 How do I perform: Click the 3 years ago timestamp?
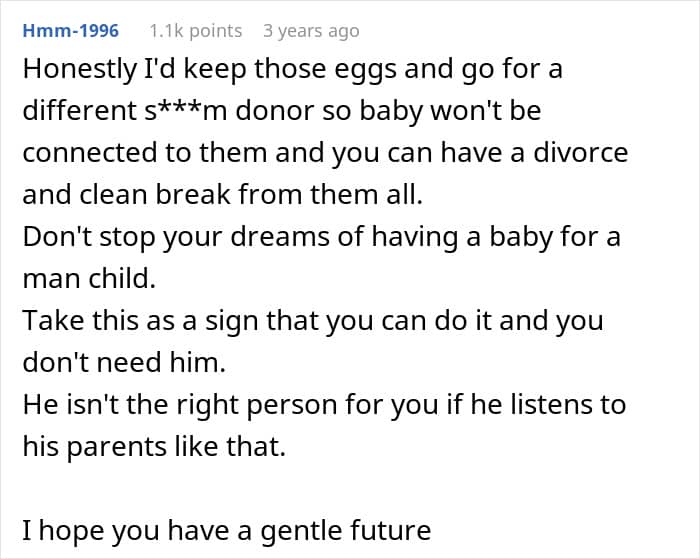tap(310, 31)
